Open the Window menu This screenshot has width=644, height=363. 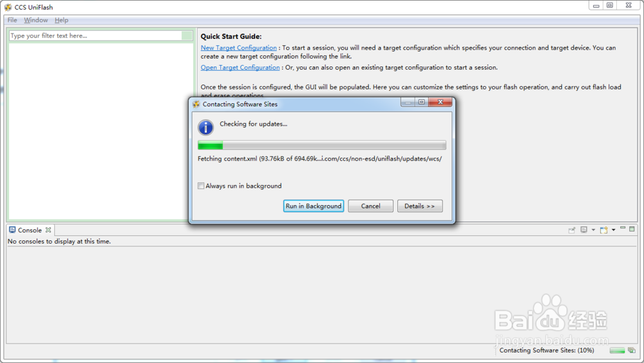35,20
